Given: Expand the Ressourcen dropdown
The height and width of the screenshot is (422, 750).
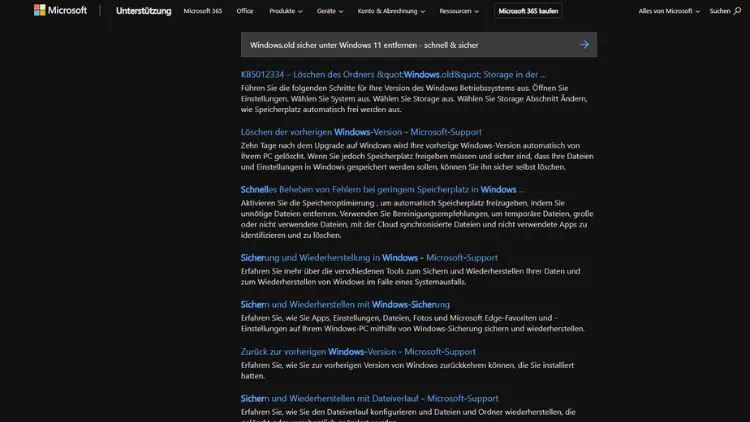Looking at the screenshot, I should point(459,11).
